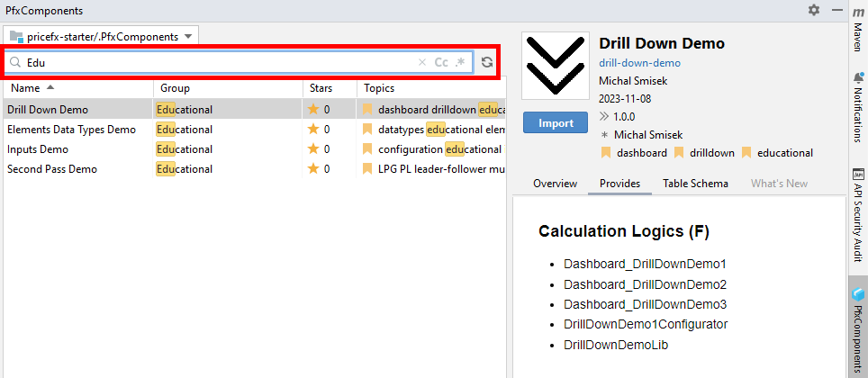Click the Drill Down Demo logo thumbnail
Image resolution: width=868 pixels, height=378 pixels.
tap(556, 67)
